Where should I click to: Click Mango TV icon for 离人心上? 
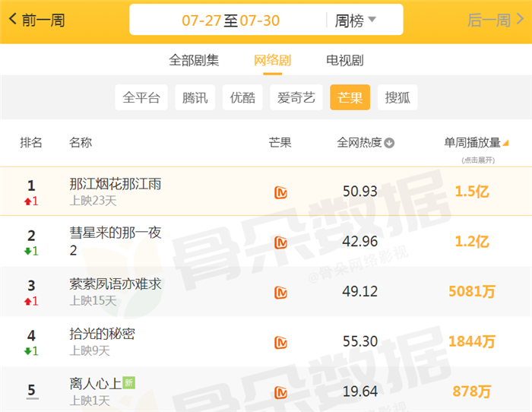coord(280,392)
